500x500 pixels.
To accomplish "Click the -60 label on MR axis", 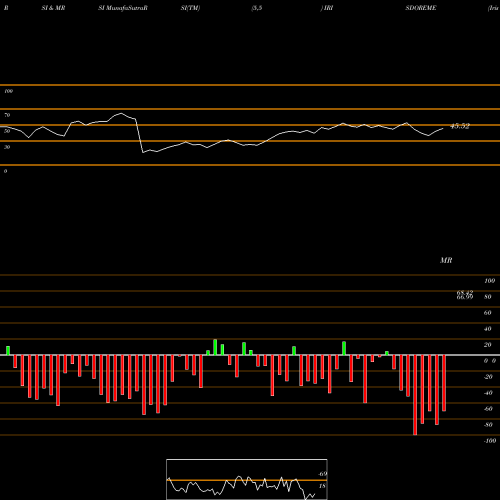I will click(x=488, y=409).
